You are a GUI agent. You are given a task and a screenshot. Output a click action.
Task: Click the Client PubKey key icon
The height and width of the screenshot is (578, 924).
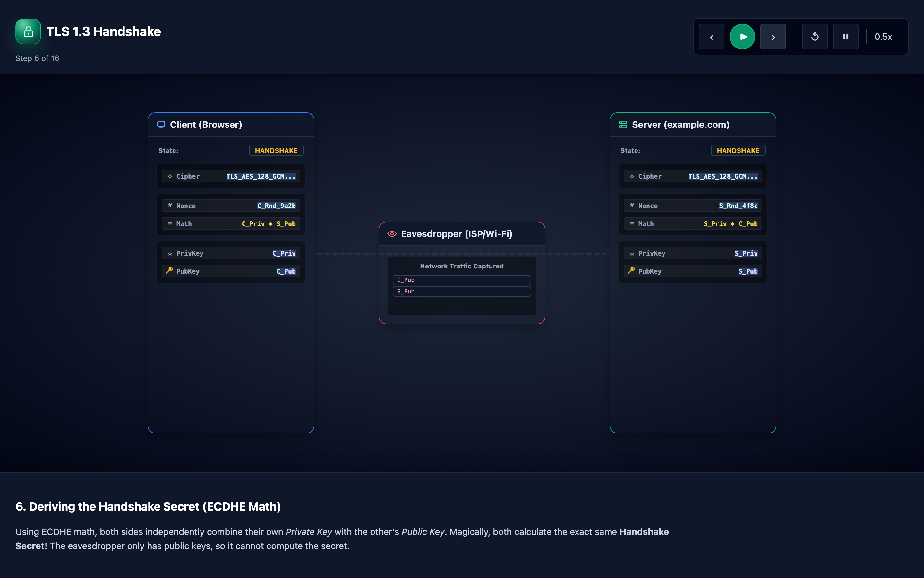tap(169, 271)
